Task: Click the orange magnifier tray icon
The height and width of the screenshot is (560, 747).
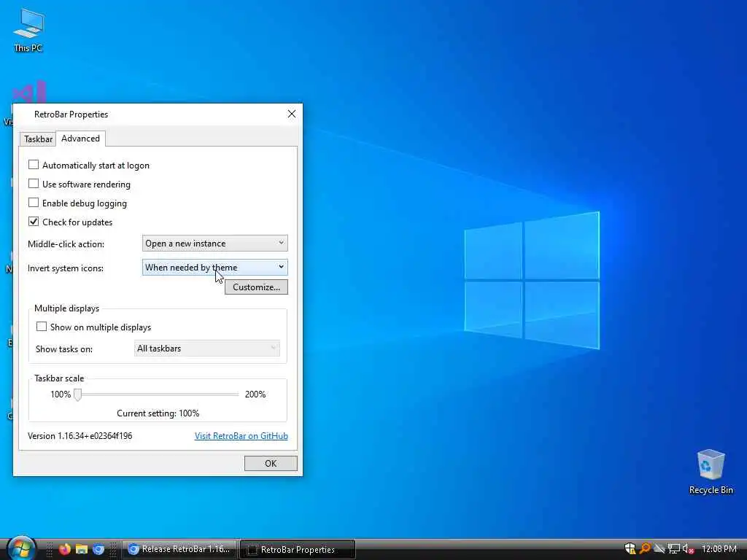Action: [x=645, y=548]
